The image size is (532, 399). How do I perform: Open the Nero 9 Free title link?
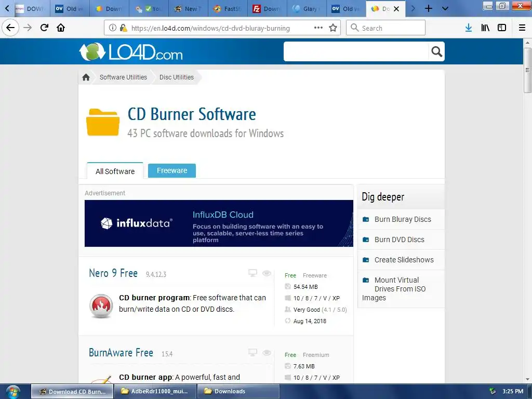(113, 273)
